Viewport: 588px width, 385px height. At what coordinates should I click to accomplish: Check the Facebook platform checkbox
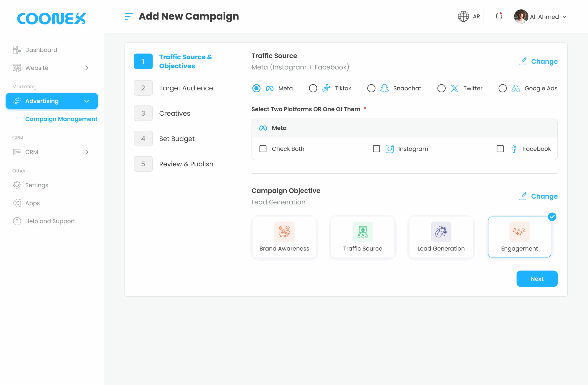(500, 149)
